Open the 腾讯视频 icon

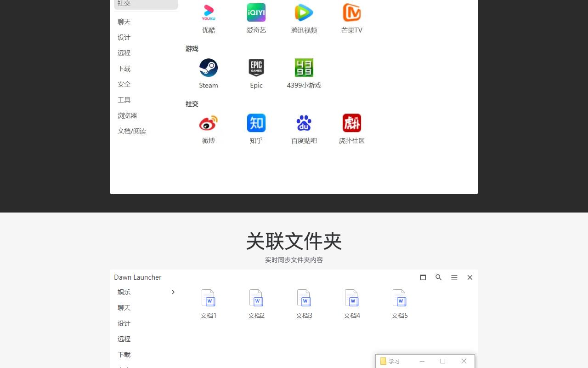pos(304,13)
